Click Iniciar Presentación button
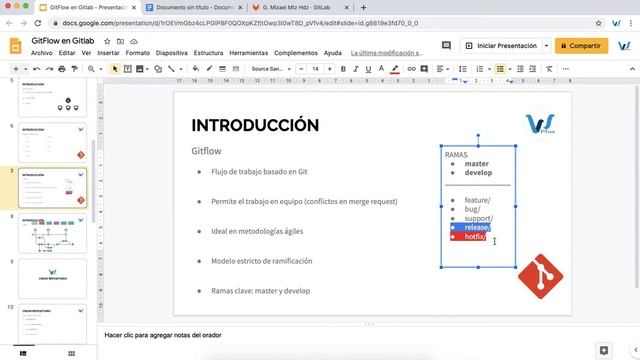 tap(502, 46)
